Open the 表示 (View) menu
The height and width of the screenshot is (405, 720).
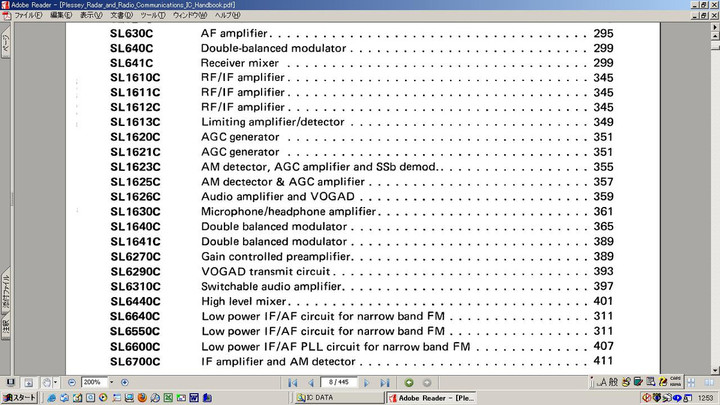(91, 16)
